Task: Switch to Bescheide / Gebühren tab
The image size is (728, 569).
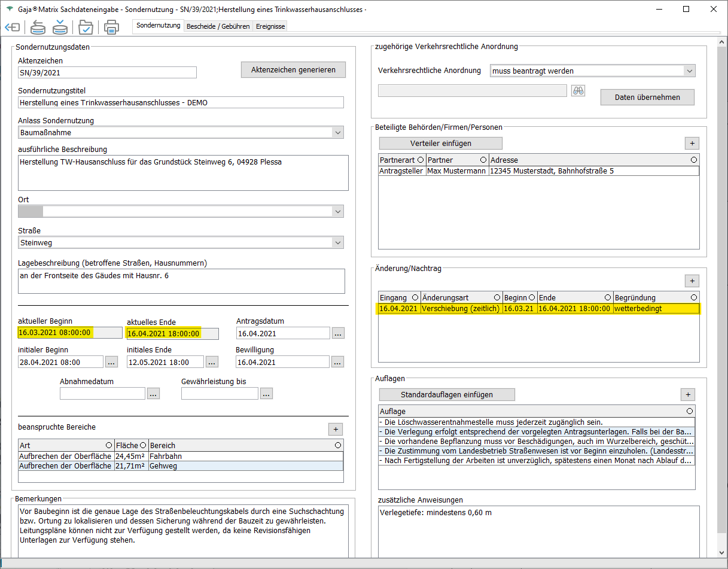Action: point(218,26)
